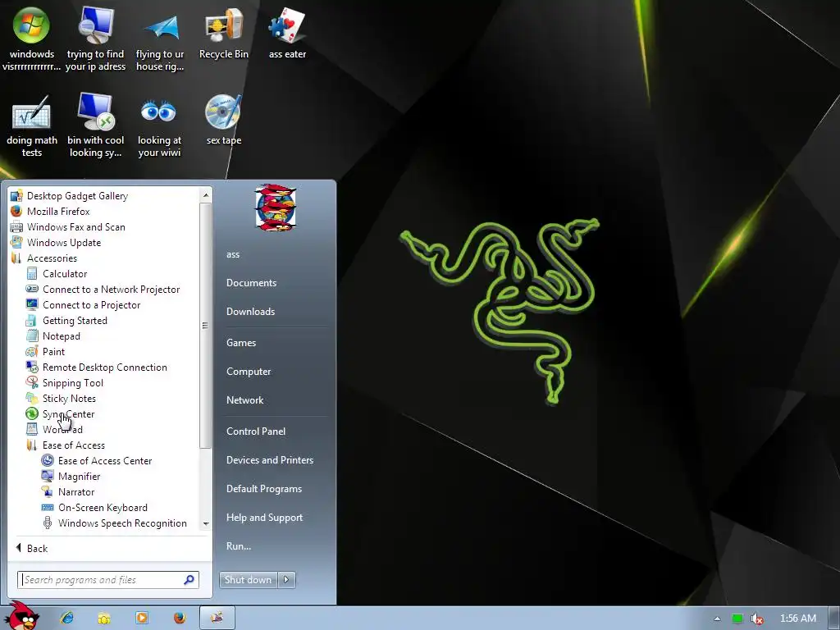Open the 'windowds visrrrr' desktop icon
This screenshot has height=630, width=840.
tap(32, 38)
